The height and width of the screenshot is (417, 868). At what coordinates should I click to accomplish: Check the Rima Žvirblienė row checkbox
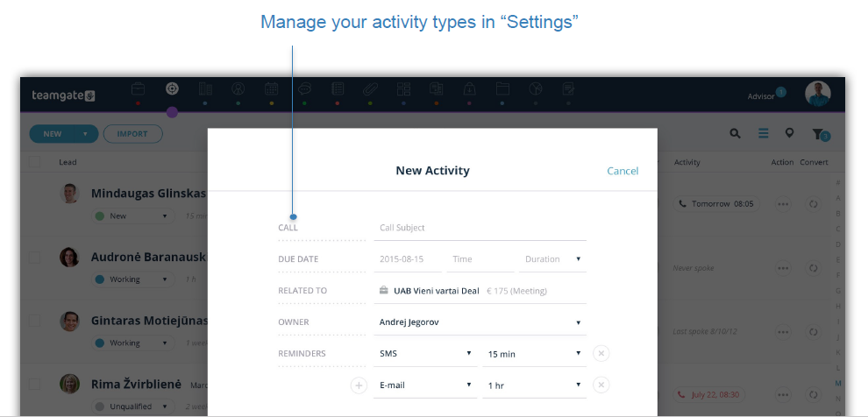tap(34, 385)
